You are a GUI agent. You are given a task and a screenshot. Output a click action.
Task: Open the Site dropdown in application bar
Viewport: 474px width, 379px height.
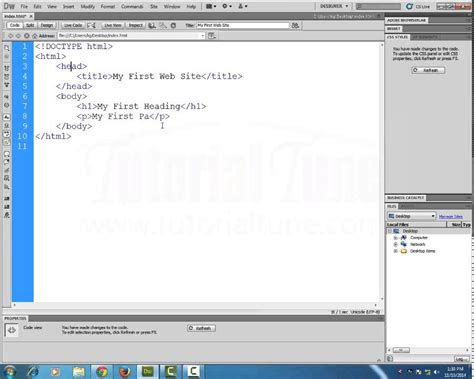[242, 6]
